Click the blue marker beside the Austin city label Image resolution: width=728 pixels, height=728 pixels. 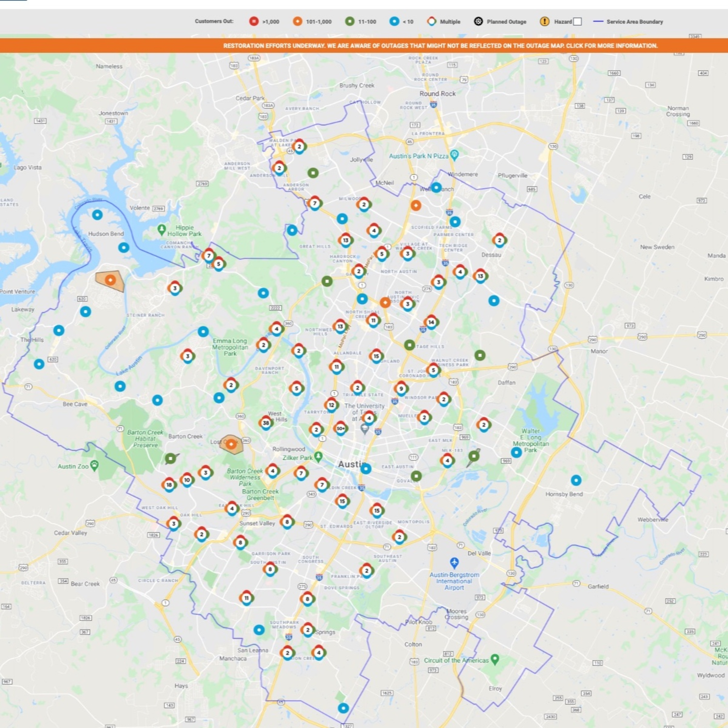pos(366,469)
